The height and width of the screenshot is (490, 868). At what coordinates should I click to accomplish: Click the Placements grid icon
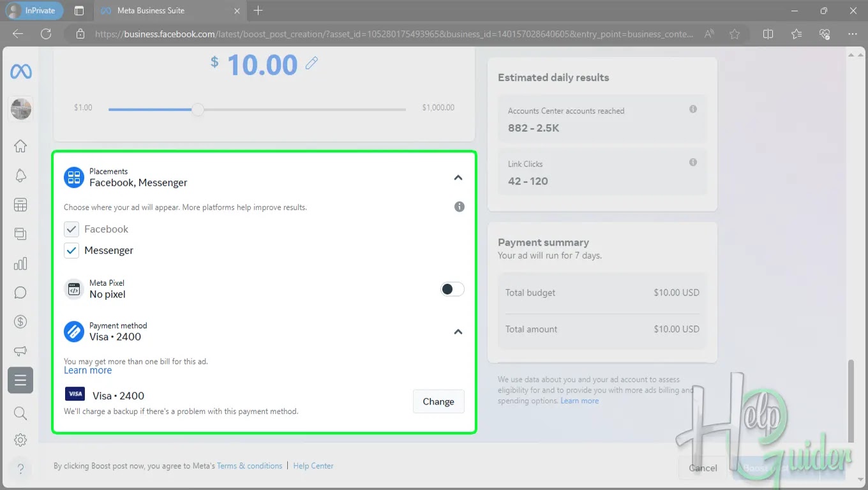click(74, 177)
